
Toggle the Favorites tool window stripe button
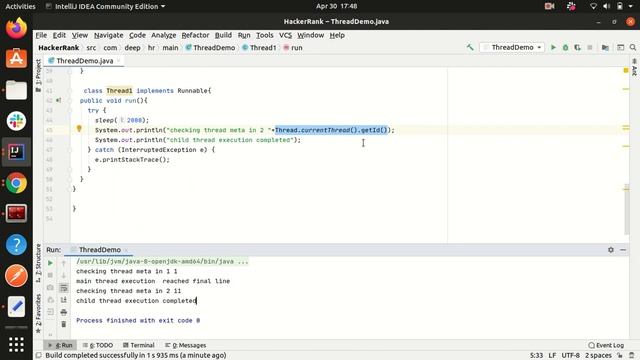click(38, 313)
